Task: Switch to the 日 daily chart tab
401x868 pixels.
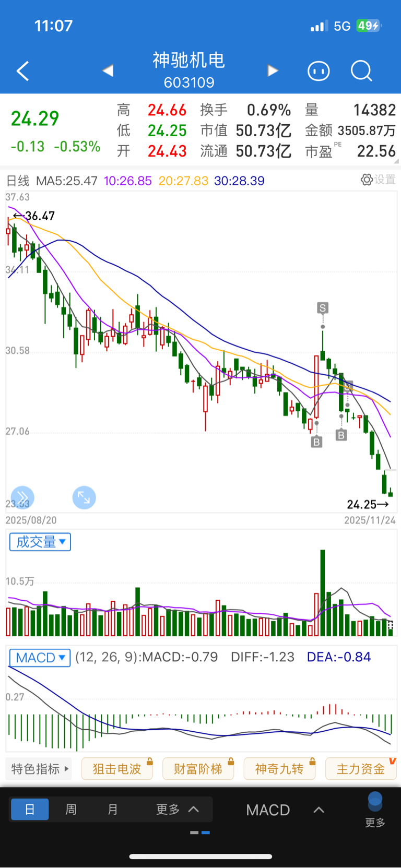Action: pos(30,810)
